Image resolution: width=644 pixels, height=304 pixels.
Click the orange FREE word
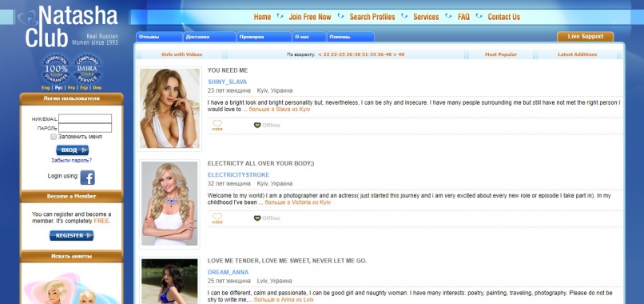click(101, 221)
